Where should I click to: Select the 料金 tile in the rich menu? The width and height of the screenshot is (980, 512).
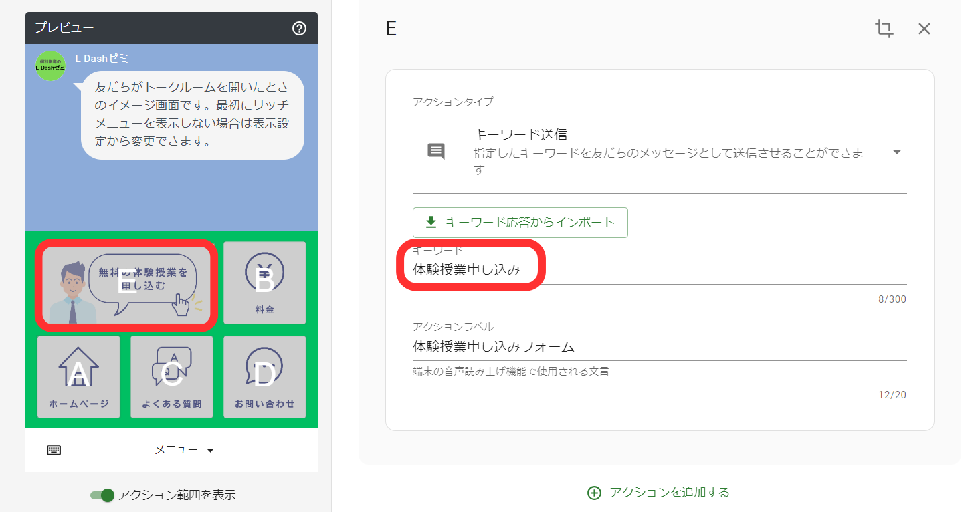264,282
